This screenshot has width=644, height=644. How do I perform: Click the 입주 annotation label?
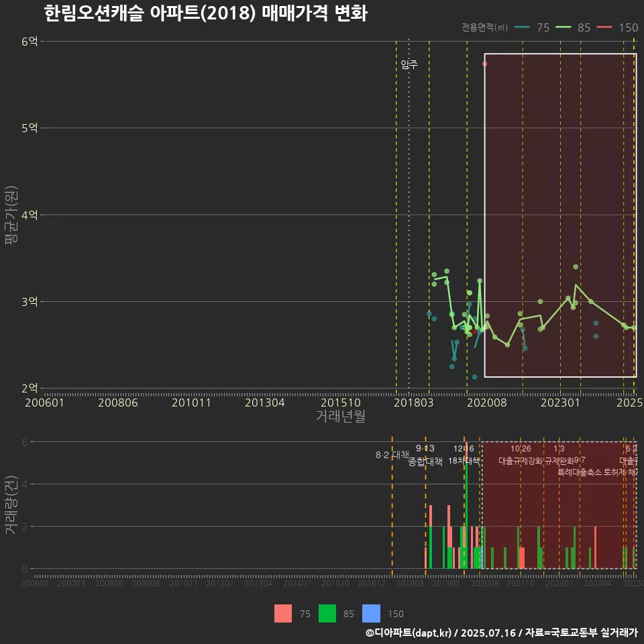click(x=409, y=64)
